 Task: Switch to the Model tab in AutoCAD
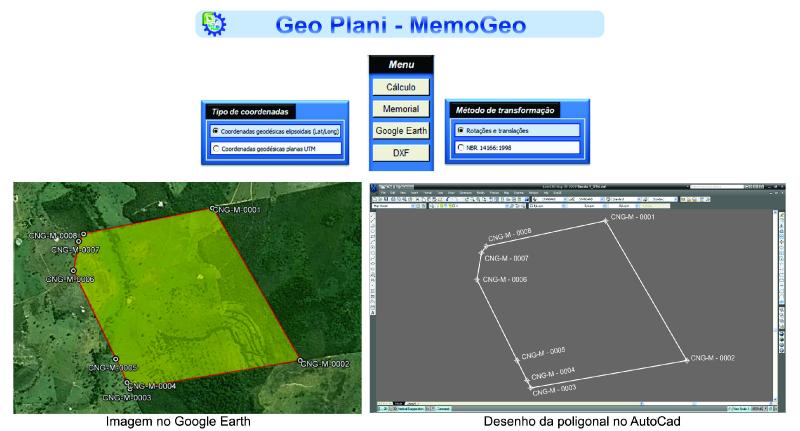tap(397, 405)
